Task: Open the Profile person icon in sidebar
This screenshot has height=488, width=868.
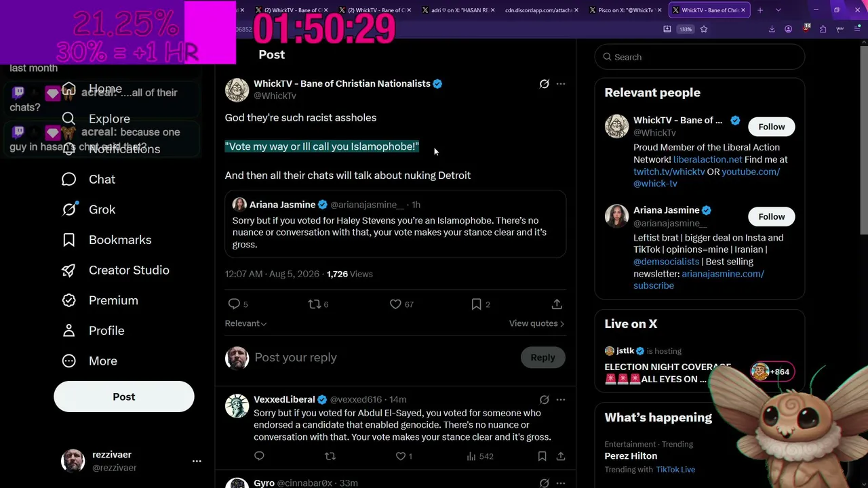Action: (68, 331)
